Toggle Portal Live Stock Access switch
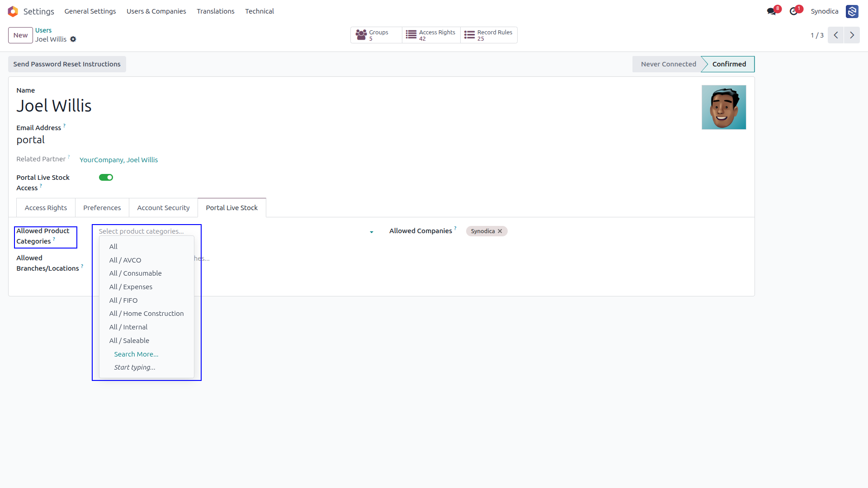The height and width of the screenshot is (488, 868). pos(106,178)
